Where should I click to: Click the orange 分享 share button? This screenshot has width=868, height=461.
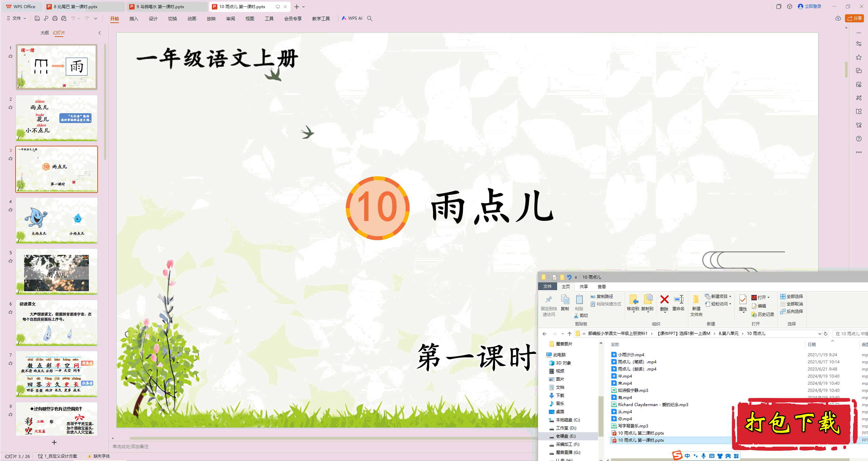tap(854, 18)
